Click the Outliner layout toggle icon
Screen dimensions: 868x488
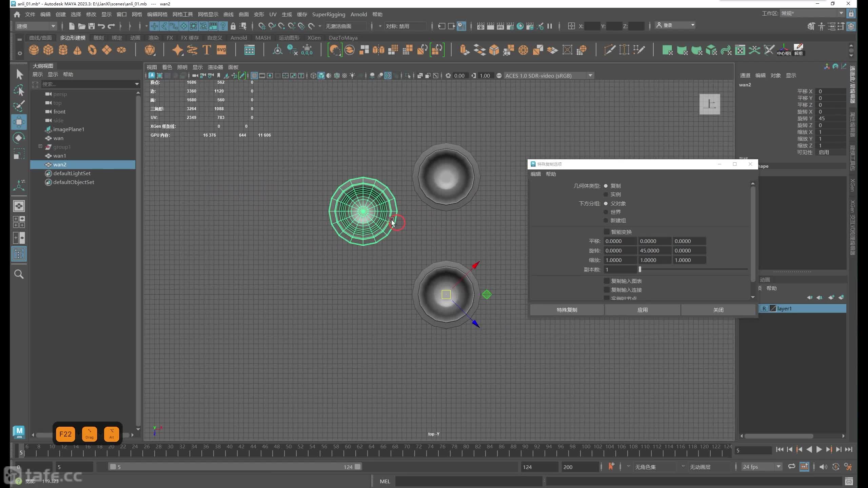coord(19,254)
